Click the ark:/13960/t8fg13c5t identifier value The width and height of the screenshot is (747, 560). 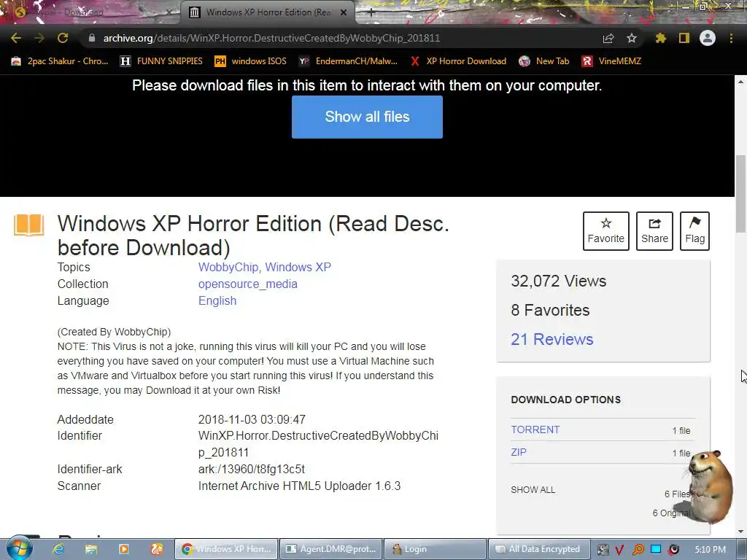point(252,469)
